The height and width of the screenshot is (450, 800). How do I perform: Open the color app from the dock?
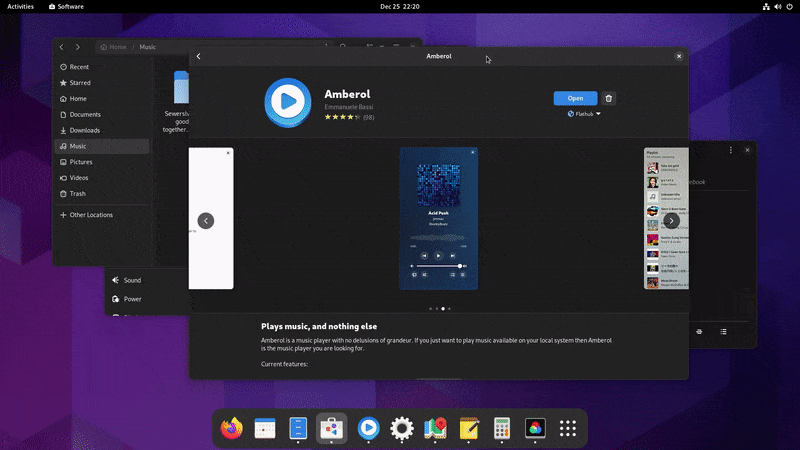point(535,428)
